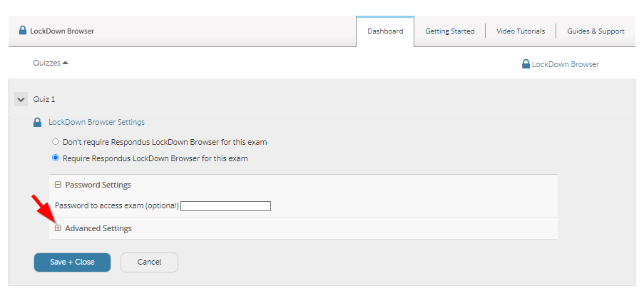The height and width of the screenshot is (296, 644).
Task: Switch to the Dashboard tab
Action: coord(385,31)
